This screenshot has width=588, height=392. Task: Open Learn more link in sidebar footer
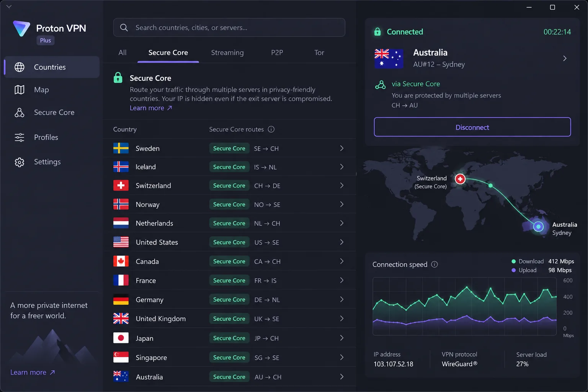pos(33,372)
